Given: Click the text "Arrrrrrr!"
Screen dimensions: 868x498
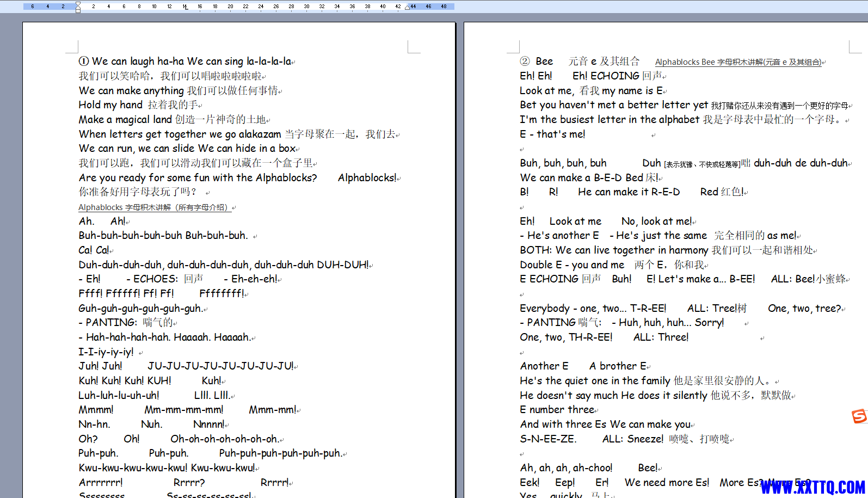Looking at the screenshot, I should 101,482.
